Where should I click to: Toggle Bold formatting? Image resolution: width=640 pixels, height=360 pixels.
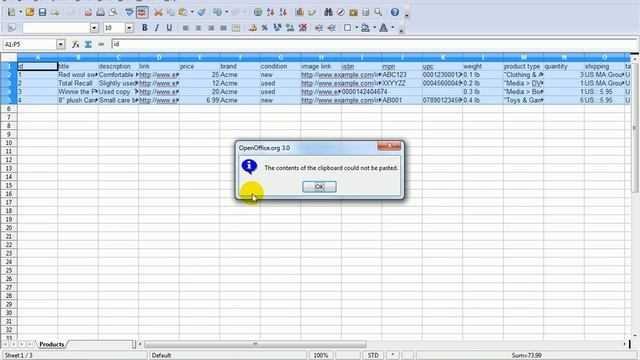(x=144, y=28)
